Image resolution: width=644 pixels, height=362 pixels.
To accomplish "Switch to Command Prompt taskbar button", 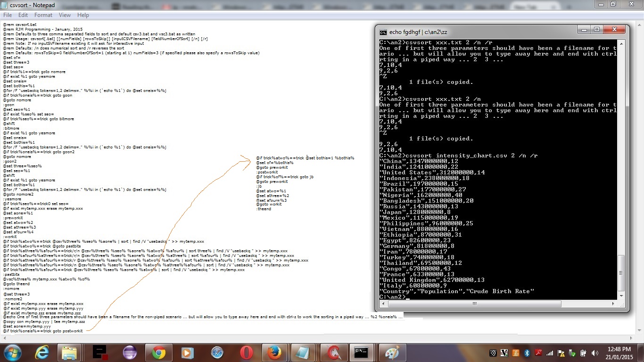I will click(362, 353).
